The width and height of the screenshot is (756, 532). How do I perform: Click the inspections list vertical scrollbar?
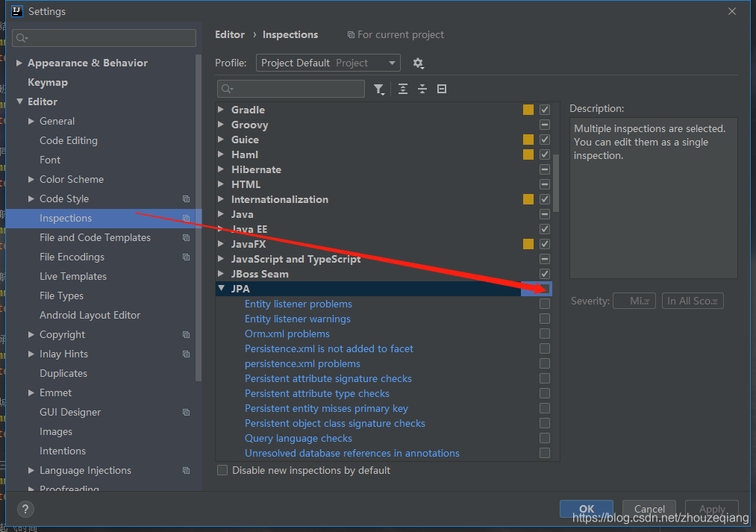tap(556, 183)
